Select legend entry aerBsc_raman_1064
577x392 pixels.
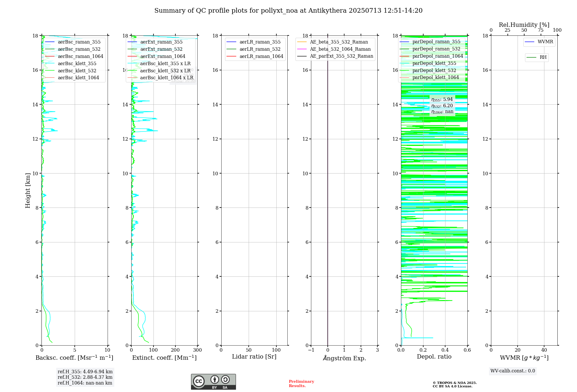click(x=74, y=56)
